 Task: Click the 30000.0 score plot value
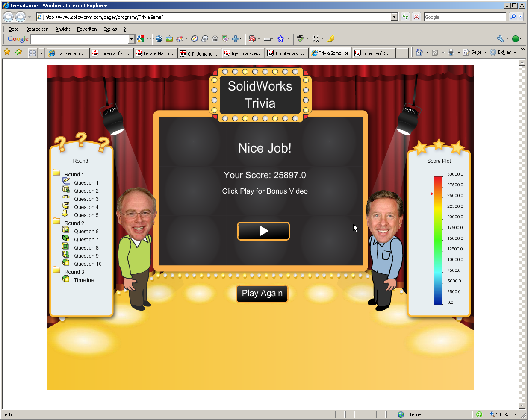[x=455, y=174]
